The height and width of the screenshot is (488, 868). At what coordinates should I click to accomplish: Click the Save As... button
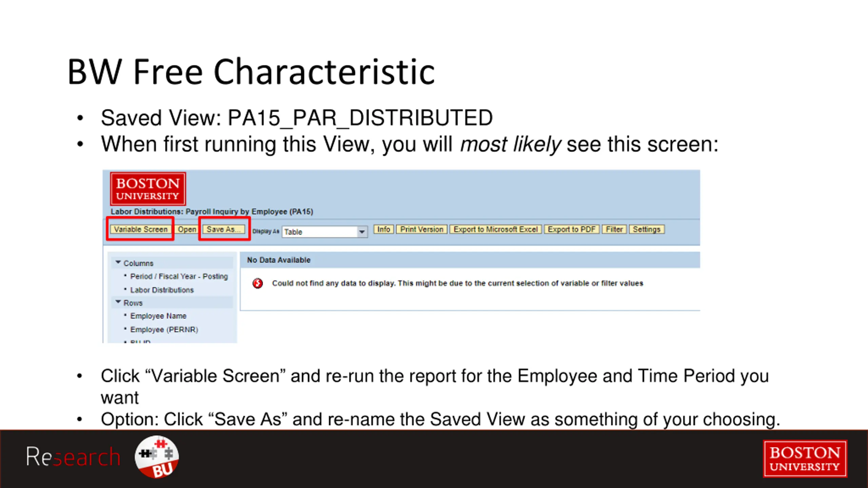pyautogui.click(x=224, y=229)
